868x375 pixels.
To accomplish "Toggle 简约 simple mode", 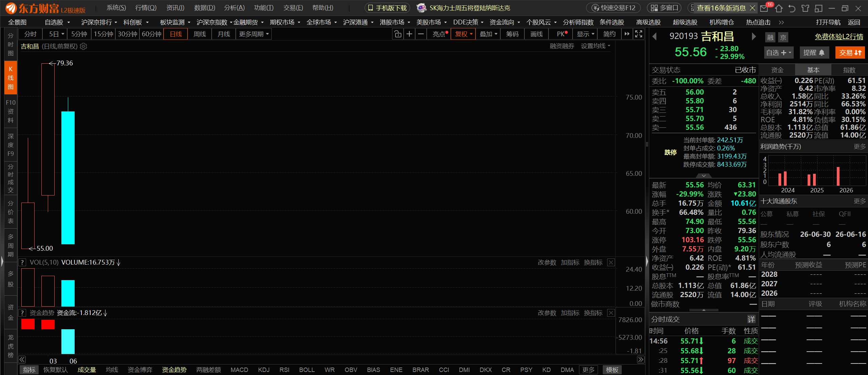I will [x=609, y=34].
